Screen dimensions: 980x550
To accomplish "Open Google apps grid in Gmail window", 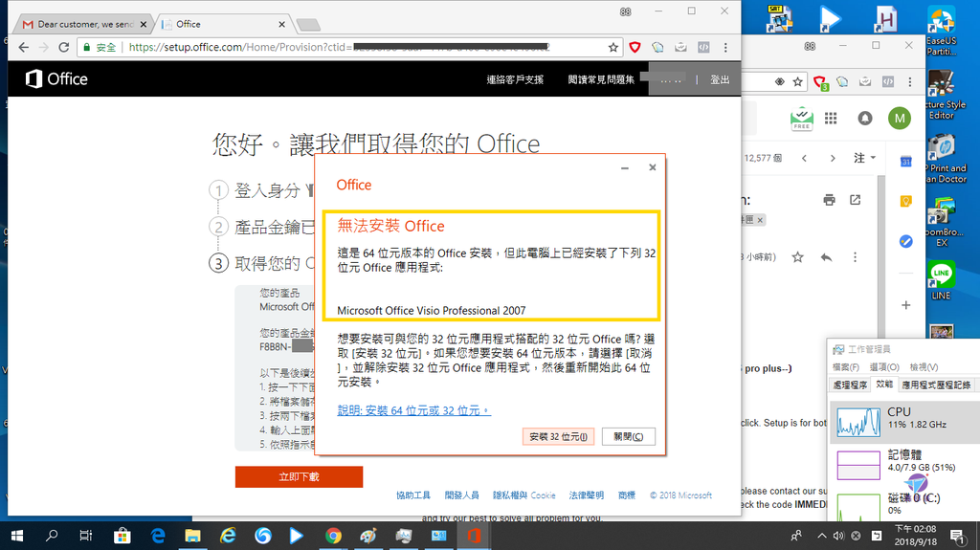I will pyautogui.click(x=831, y=118).
